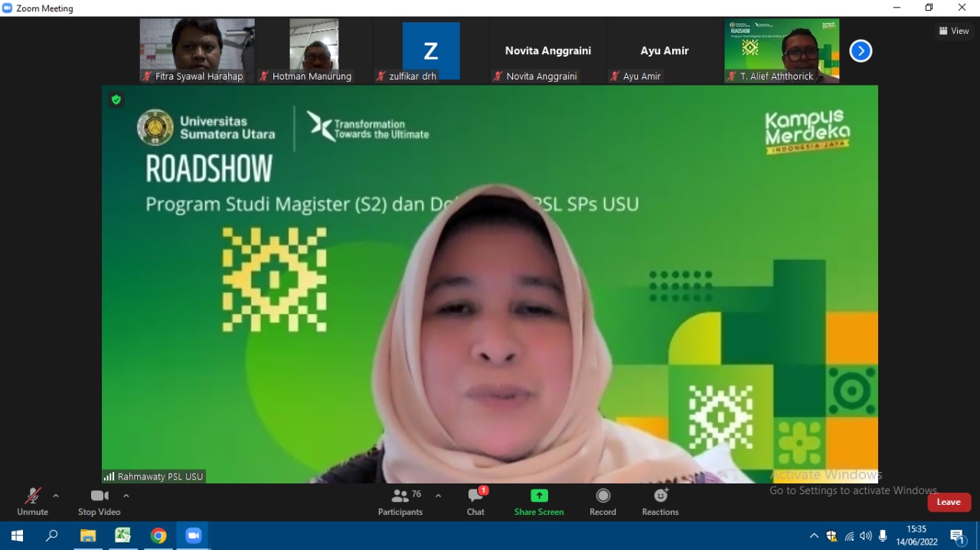This screenshot has height=550, width=980.
Task: Click Zoom taskbar icon
Action: (x=193, y=535)
